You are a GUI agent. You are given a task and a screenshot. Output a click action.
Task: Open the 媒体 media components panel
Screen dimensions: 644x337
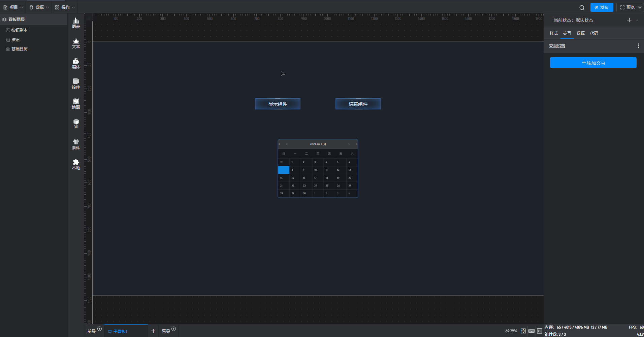(76, 63)
